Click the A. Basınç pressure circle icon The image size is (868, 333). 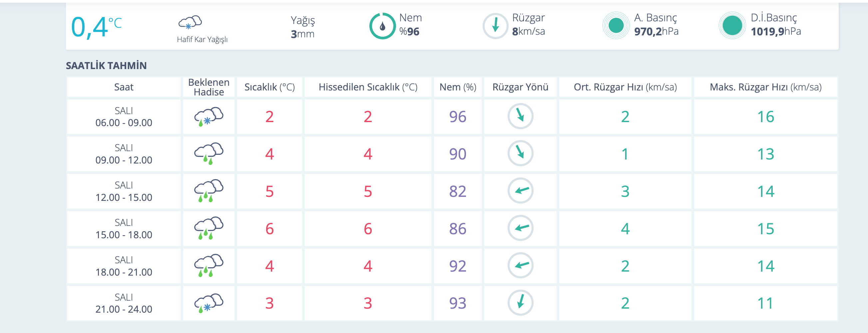[616, 26]
